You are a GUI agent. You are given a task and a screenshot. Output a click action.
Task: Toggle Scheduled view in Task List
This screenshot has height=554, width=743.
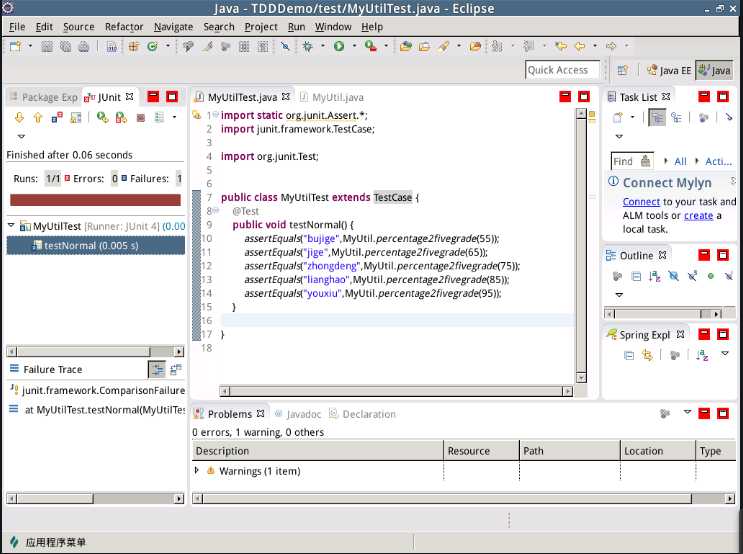[x=676, y=117]
